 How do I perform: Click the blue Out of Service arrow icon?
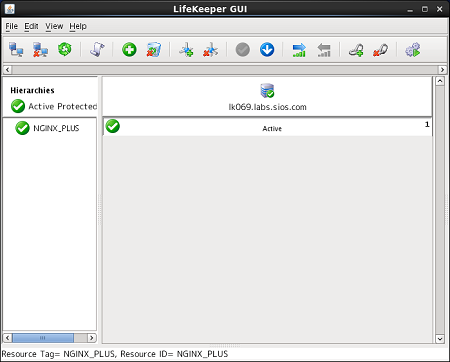point(267,50)
